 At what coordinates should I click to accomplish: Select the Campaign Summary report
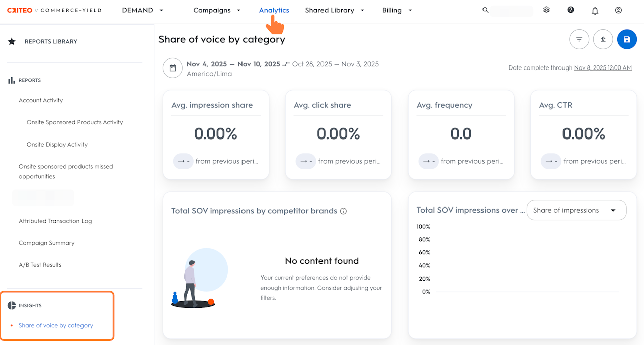tap(46, 243)
